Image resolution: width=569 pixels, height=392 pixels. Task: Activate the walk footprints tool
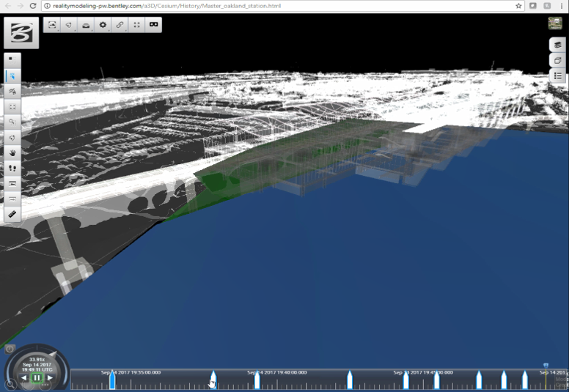12,168
